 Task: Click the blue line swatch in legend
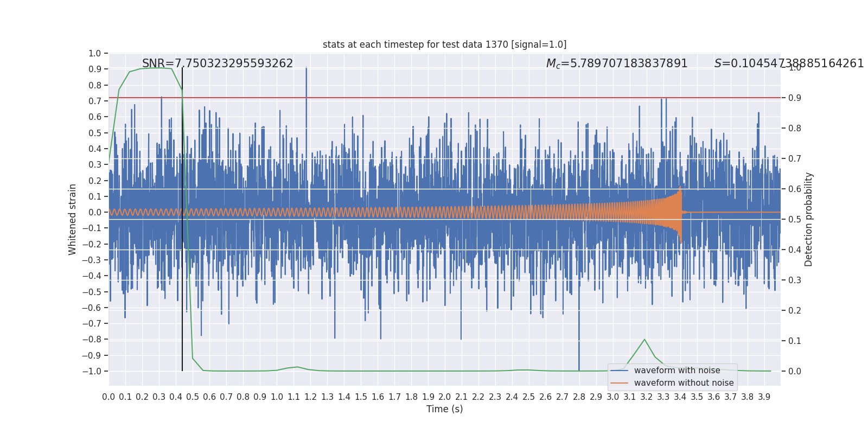point(619,371)
